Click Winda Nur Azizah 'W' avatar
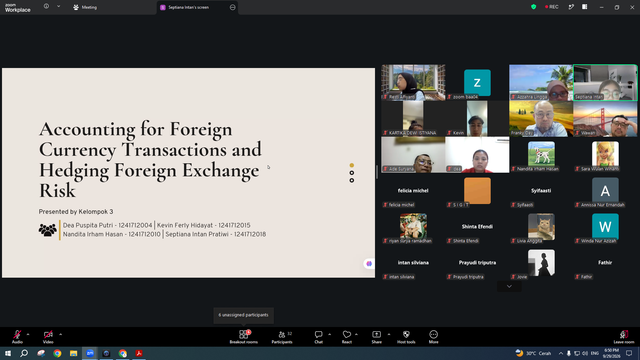The width and height of the screenshot is (640, 360). (x=605, y=226)
